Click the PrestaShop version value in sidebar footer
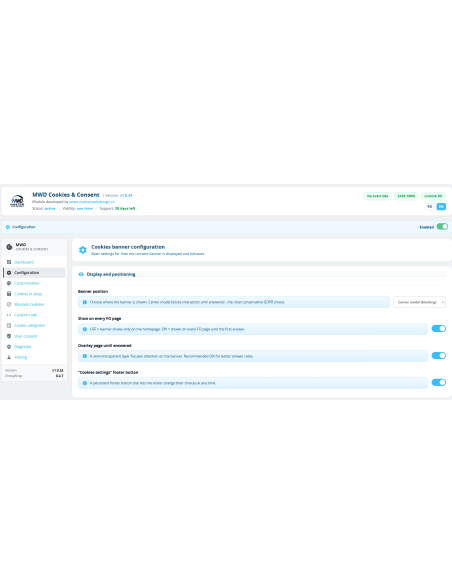This screenshot has height=584, width=452. [x=60, y=376]
